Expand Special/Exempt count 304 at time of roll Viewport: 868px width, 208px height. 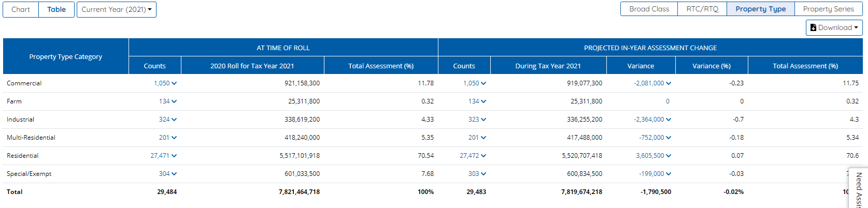pyautogui.click(x=168, y=174)
